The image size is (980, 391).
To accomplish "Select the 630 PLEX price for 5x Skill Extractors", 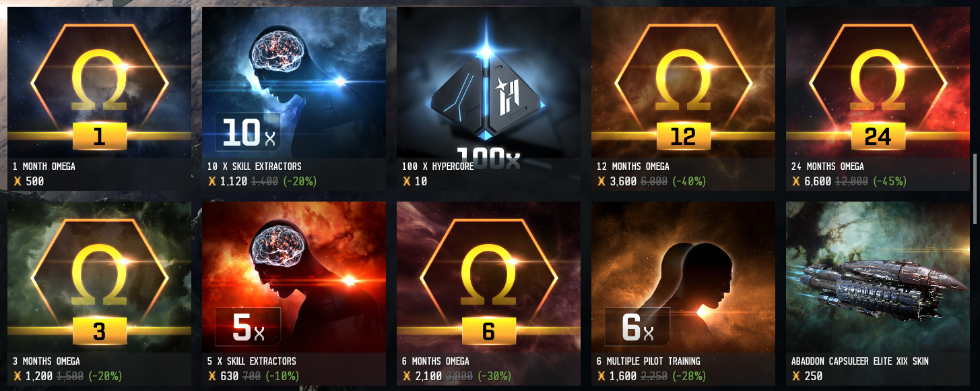I will tap(229, 376).
